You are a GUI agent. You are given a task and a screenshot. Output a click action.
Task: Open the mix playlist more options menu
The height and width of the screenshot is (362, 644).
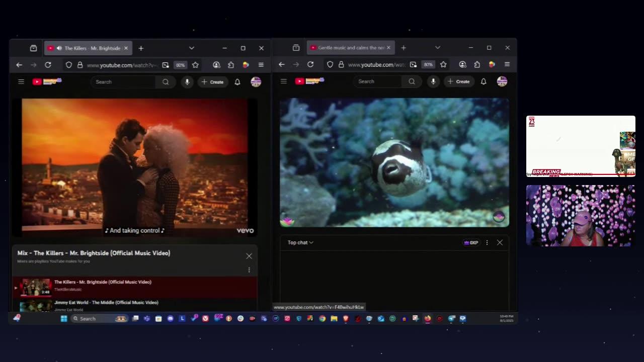(249, 270)
